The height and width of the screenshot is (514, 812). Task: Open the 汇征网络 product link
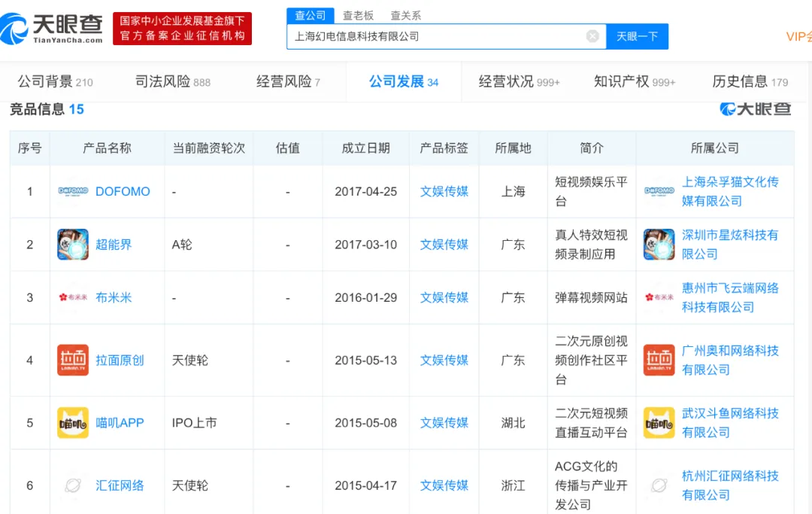coord(120,485)
